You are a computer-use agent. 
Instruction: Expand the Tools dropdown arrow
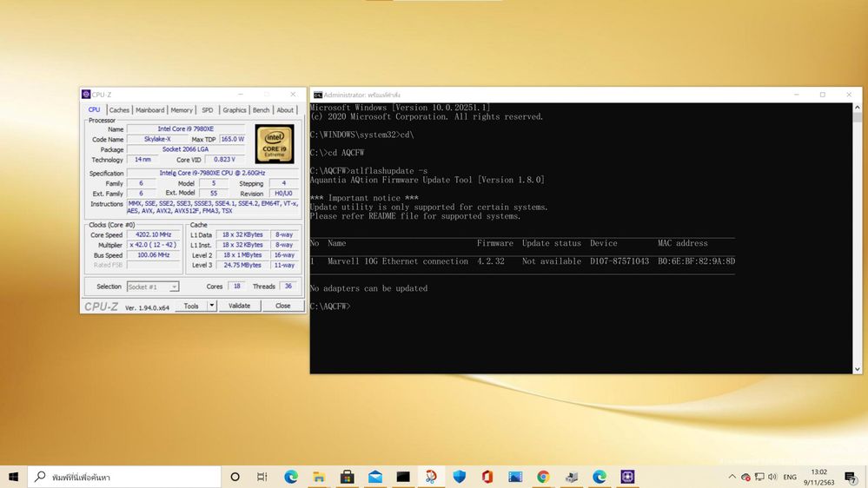211,306
